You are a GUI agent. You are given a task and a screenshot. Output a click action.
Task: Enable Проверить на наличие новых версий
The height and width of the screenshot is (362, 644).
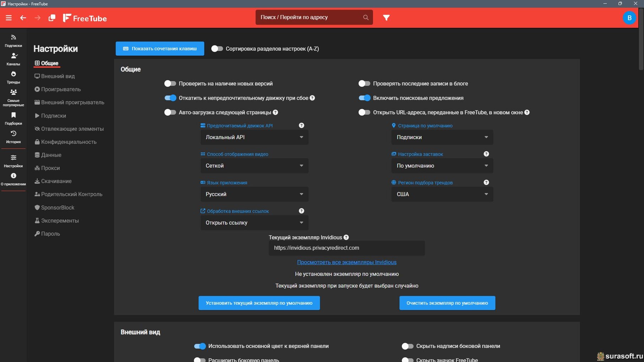point(170,83)
